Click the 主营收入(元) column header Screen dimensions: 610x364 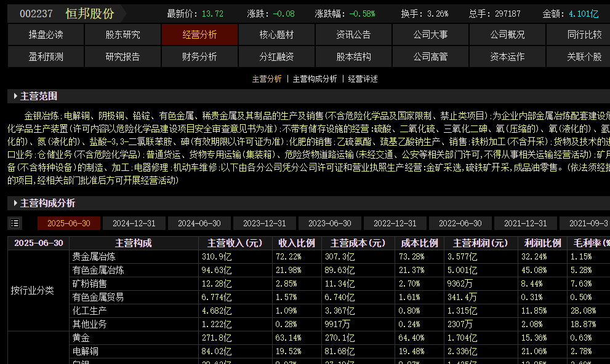pos(235,243)
